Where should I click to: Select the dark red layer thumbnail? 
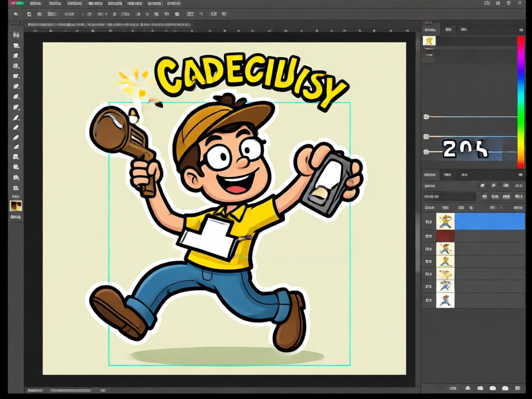(x=445, y=236)
